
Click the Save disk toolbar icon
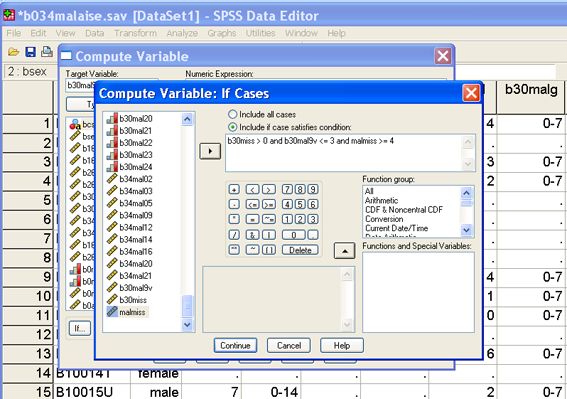tap(30, 52)
